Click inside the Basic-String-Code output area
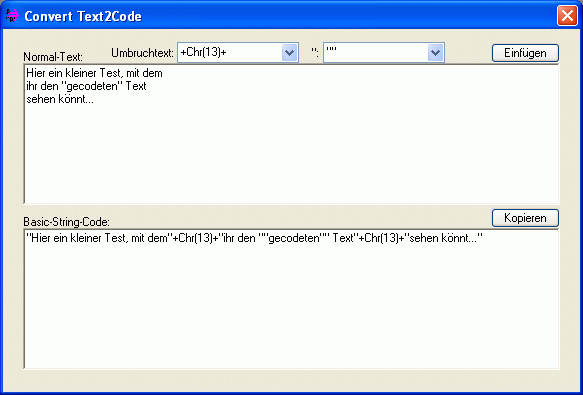 292,299
